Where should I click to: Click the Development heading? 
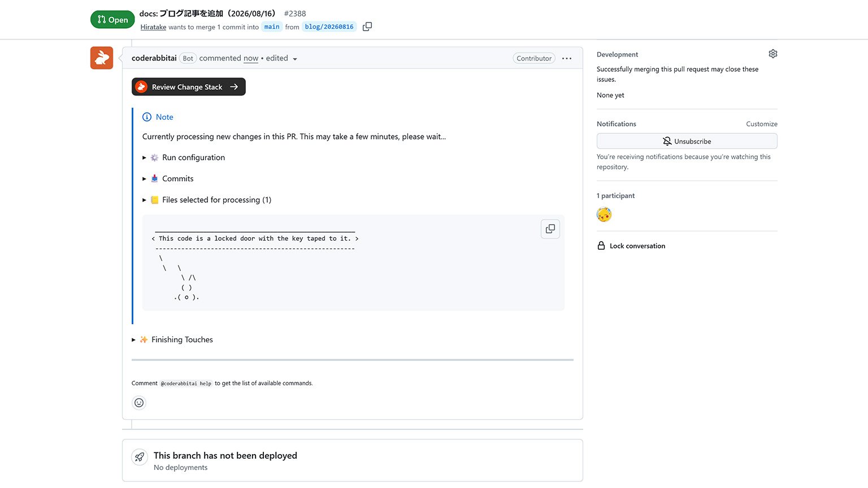(617, 54)
